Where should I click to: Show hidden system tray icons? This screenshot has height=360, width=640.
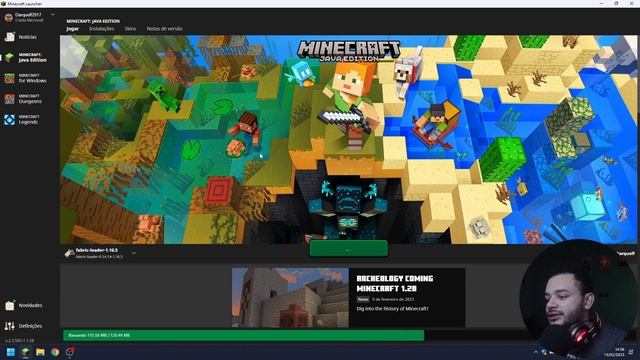536,352
